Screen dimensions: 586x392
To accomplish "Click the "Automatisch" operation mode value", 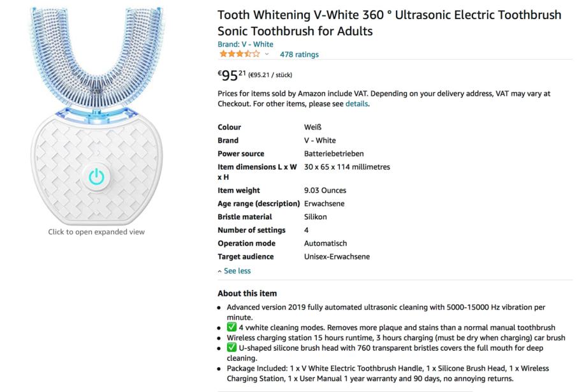I will point(325,243).
